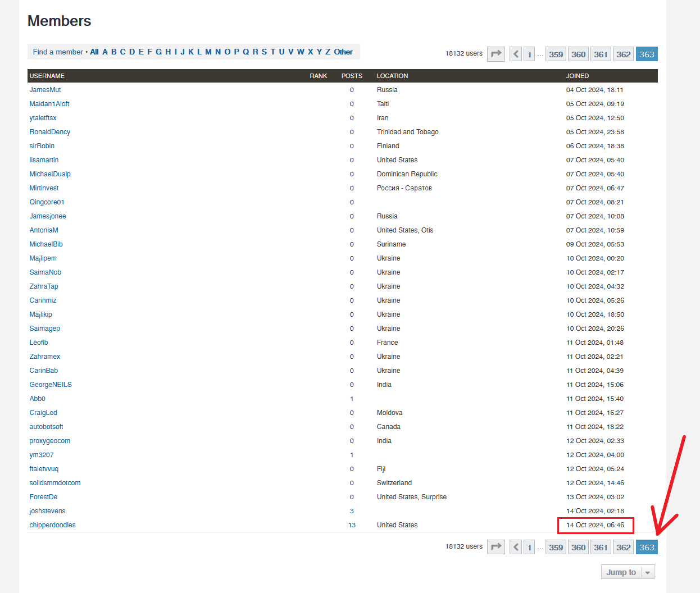This screenshot has height=593, width=700.
Task: Open the jump-to-page icon in top pagination
Action: pos(496,53)
